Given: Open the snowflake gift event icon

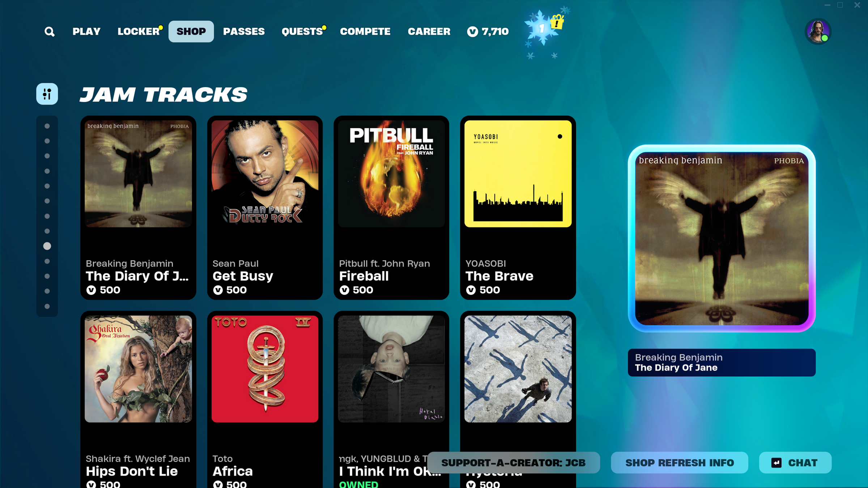Looking at the screenshot, I should pos(541,29).
